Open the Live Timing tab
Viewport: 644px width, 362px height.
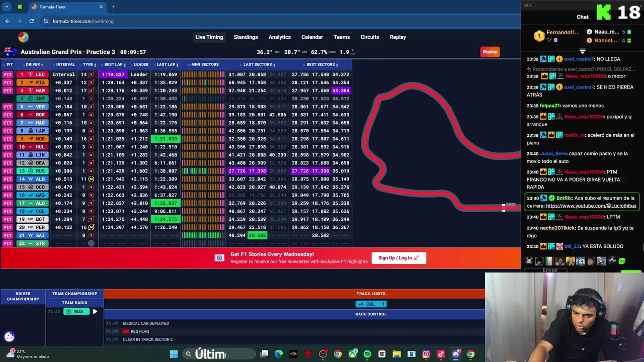click(209, 37)
